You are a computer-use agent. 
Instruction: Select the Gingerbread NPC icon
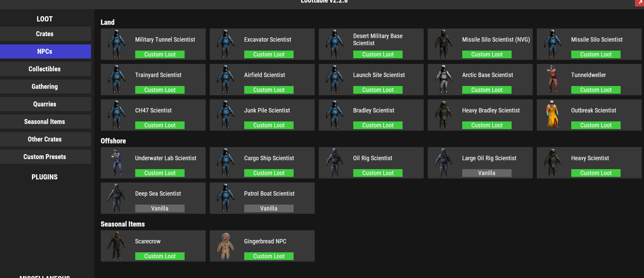[x=225, y=246]
